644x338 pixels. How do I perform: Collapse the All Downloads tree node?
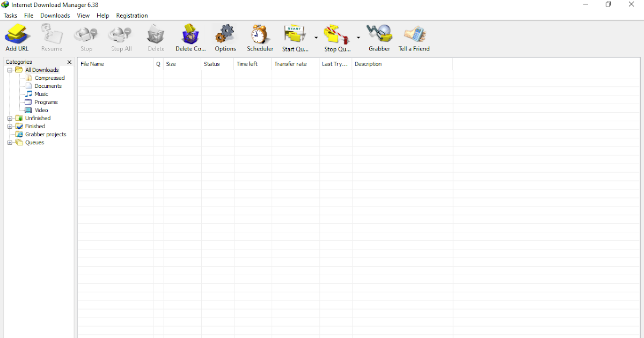click(x=10, y=70)
